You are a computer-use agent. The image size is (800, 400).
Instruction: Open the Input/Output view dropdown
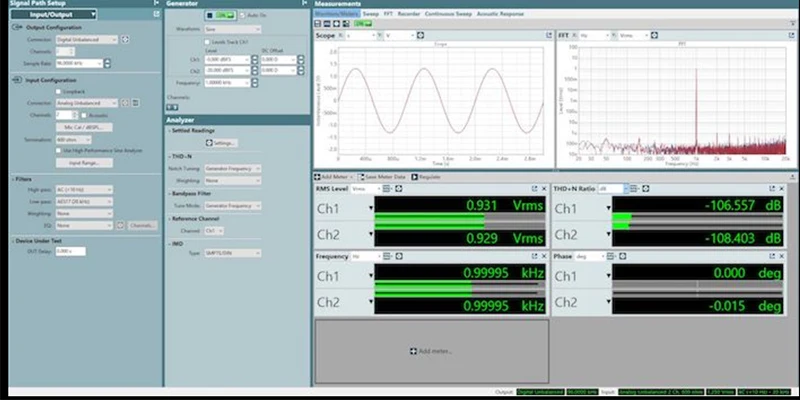[x=53, y=14]
